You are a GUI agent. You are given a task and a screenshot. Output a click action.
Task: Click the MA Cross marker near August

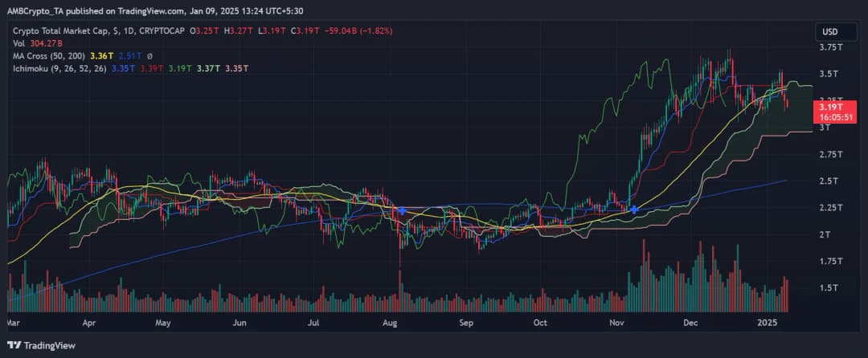[x=401, y=210]
